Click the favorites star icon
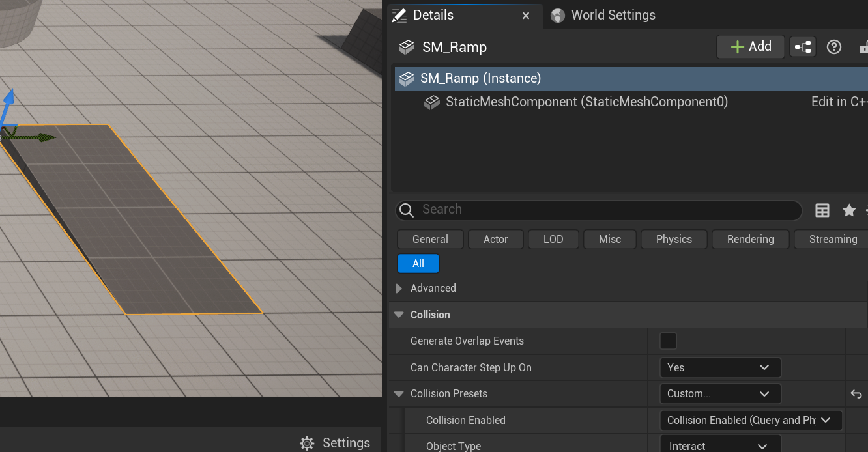This screenshot has height=452, width=868. coord(849,210)
